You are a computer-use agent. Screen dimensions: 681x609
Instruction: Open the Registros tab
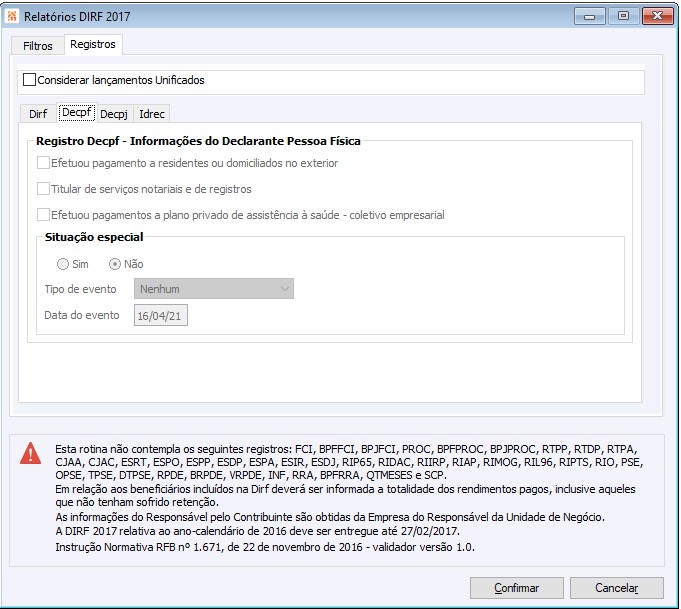coord(94,45)
